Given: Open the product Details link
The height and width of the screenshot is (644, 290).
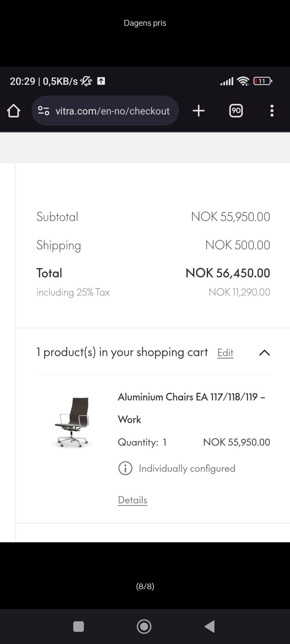Looking at the screenshot, I should click(x=132, y=500).
